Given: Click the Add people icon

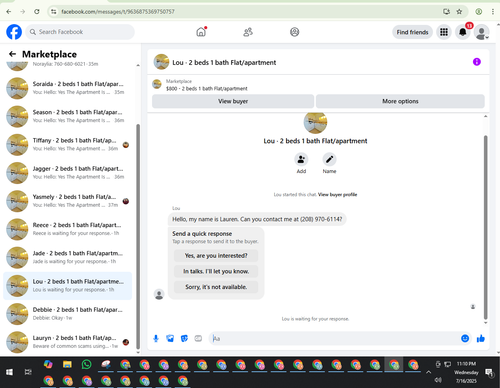Looking at the screenshot, I should (x=301, y=159).
